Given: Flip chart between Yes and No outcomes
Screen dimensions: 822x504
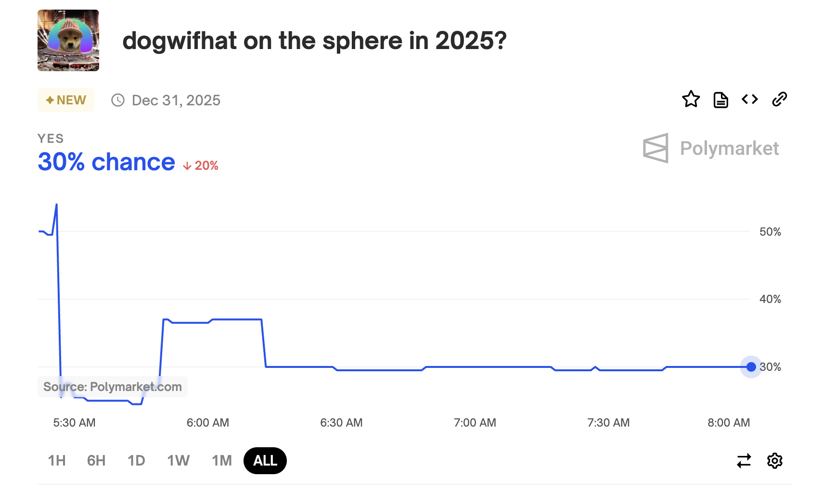Looking at the screenshot, I should (744, 461).
